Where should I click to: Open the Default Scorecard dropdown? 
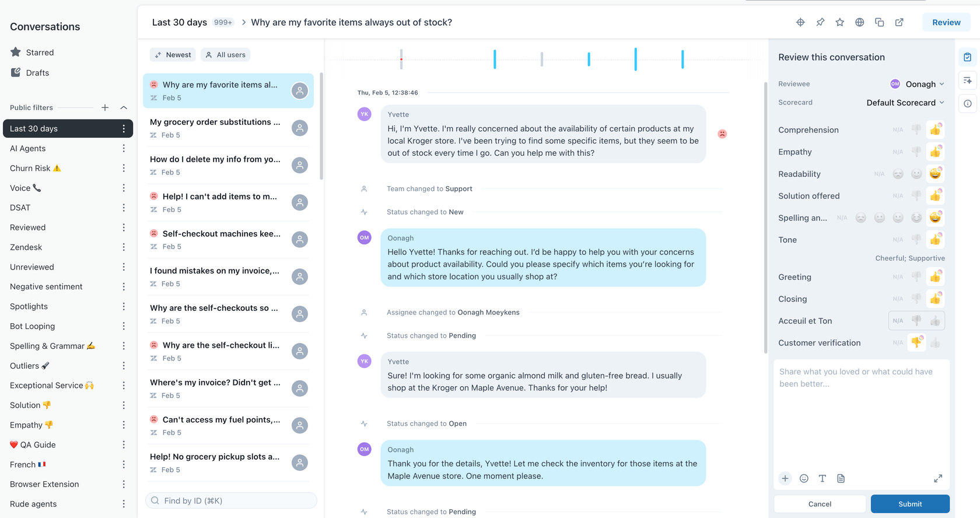[x=905, y=102]
